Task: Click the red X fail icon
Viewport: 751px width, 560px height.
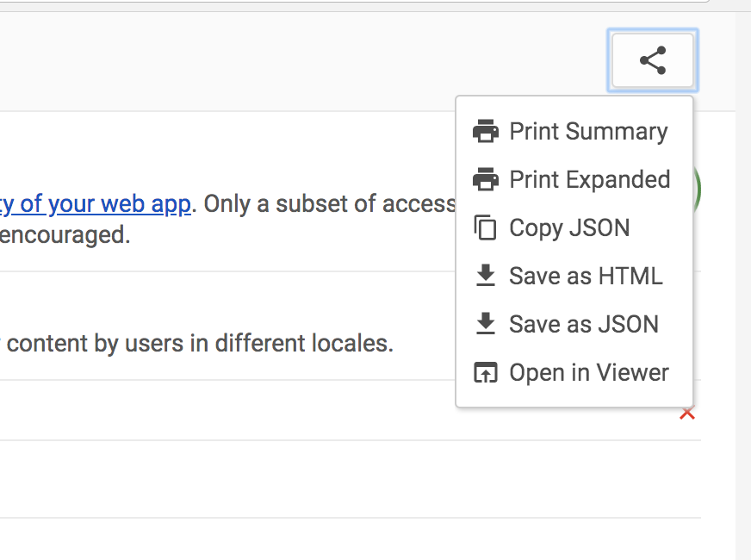Action: point(687,414)
